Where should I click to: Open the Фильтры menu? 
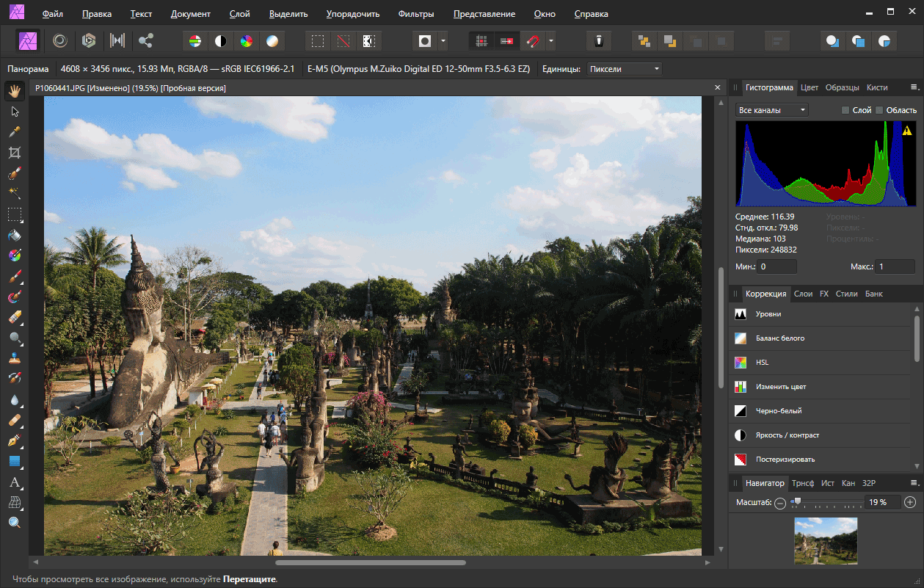pos(415,14)
